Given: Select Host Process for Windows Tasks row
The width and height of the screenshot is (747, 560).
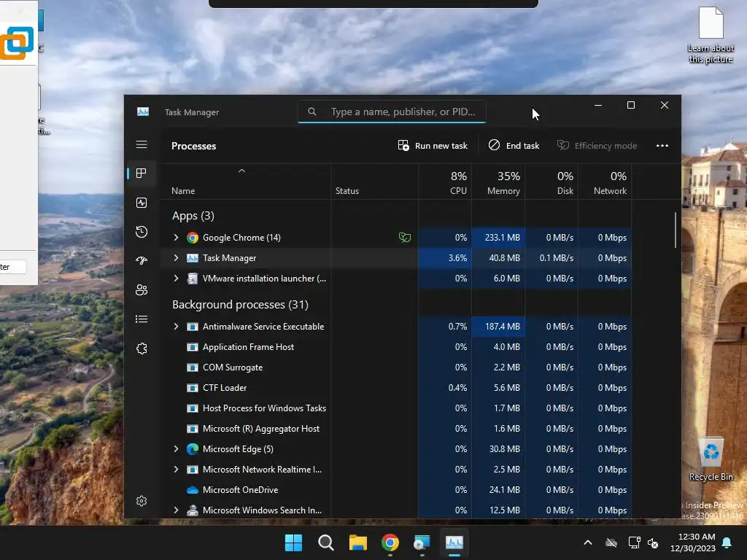Looking at the screenshot, I should [x=396, y=408].
